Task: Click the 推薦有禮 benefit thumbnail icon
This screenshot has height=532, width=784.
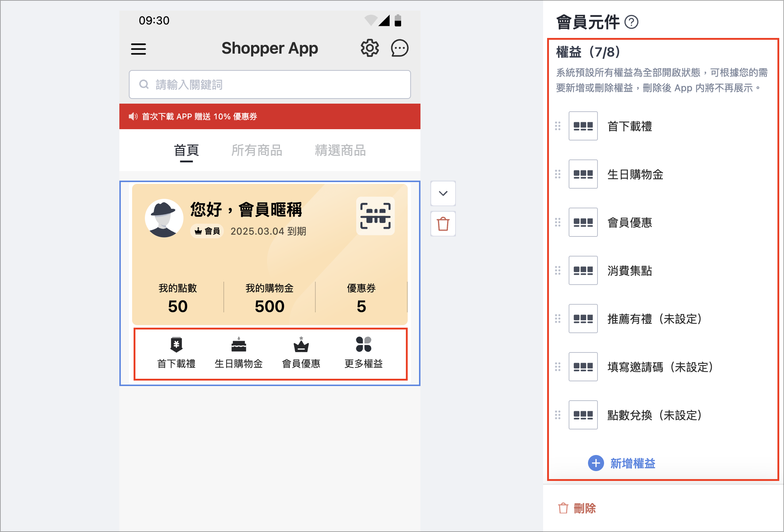Action: [x=583, y=319]
